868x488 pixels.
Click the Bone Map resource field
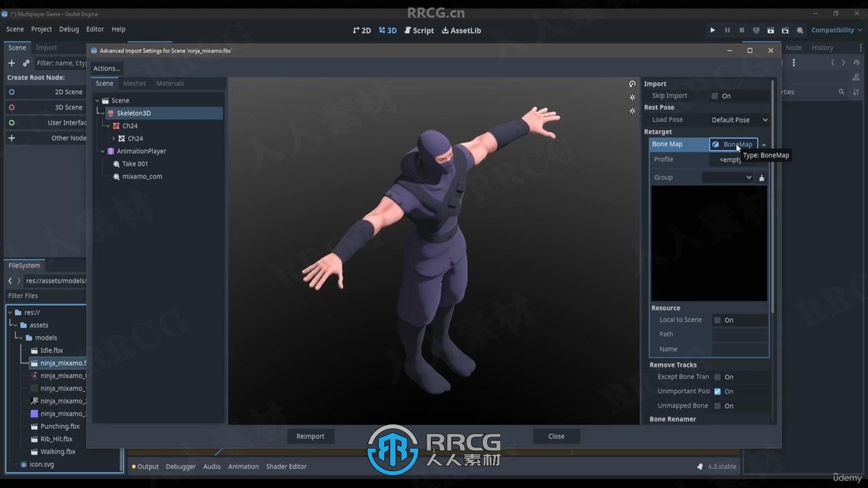click(x=734, y=144)
